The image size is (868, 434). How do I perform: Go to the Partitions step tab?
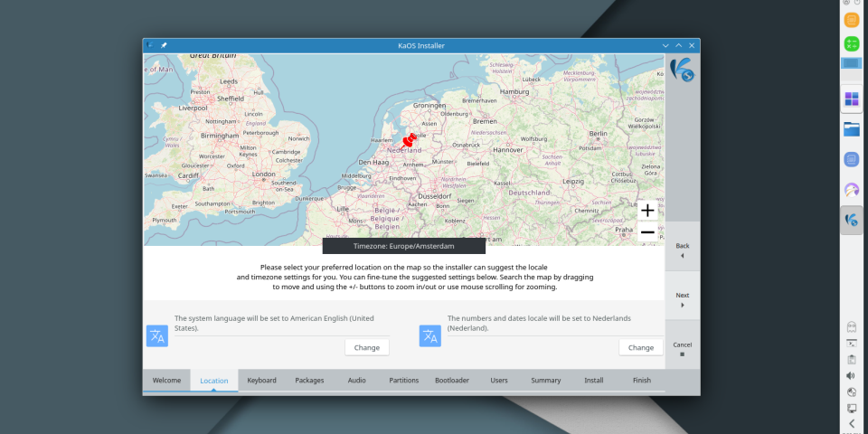tap(403, 381)
